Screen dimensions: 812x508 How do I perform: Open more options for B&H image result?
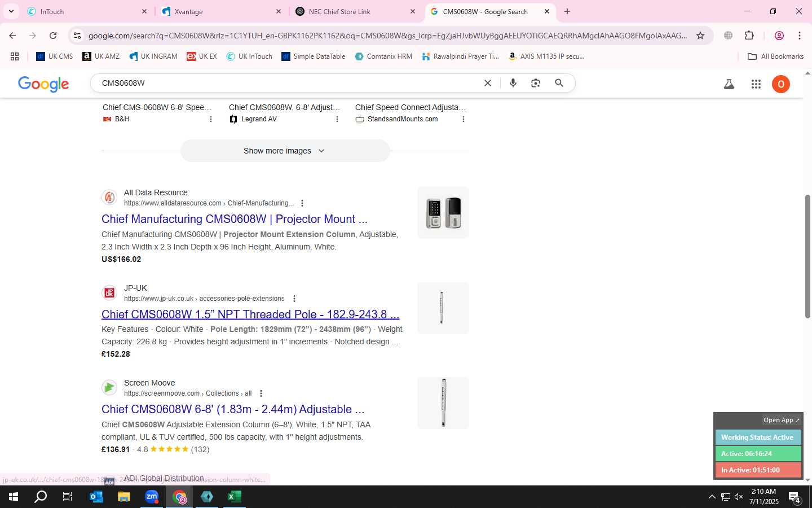[211, 119]
